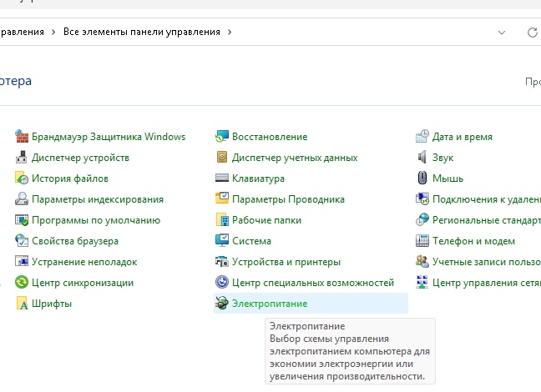Open the Дата и время link
The width and height of the screenshot is (541, 392).
point(463,137)
